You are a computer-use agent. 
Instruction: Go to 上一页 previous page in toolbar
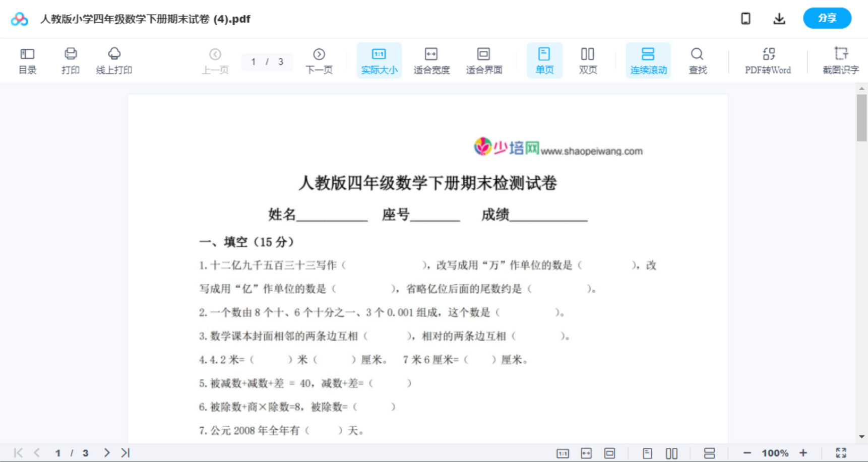tap(215, 61)
